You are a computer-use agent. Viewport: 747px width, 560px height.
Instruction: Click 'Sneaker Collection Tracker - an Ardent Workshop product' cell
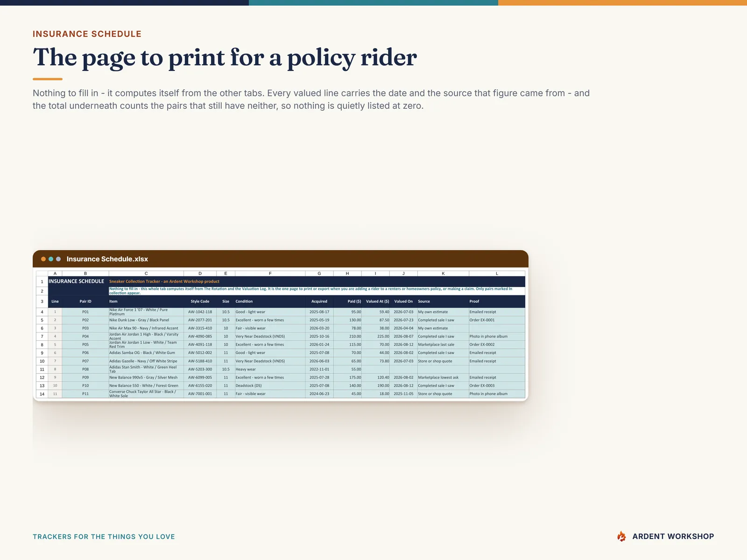pyautogui.click(x=164, y=281)
